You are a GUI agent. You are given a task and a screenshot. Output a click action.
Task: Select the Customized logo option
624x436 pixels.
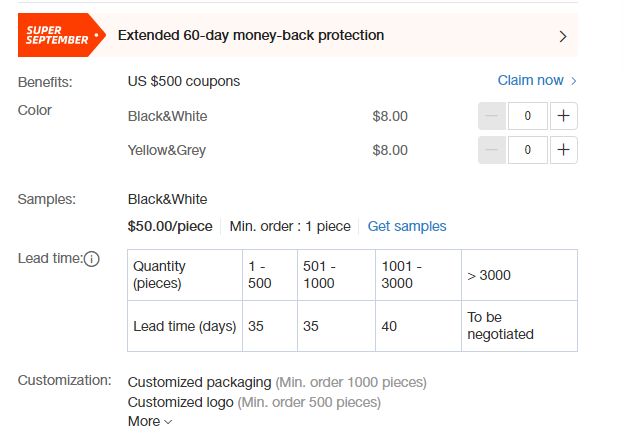[x=181, y=402]
